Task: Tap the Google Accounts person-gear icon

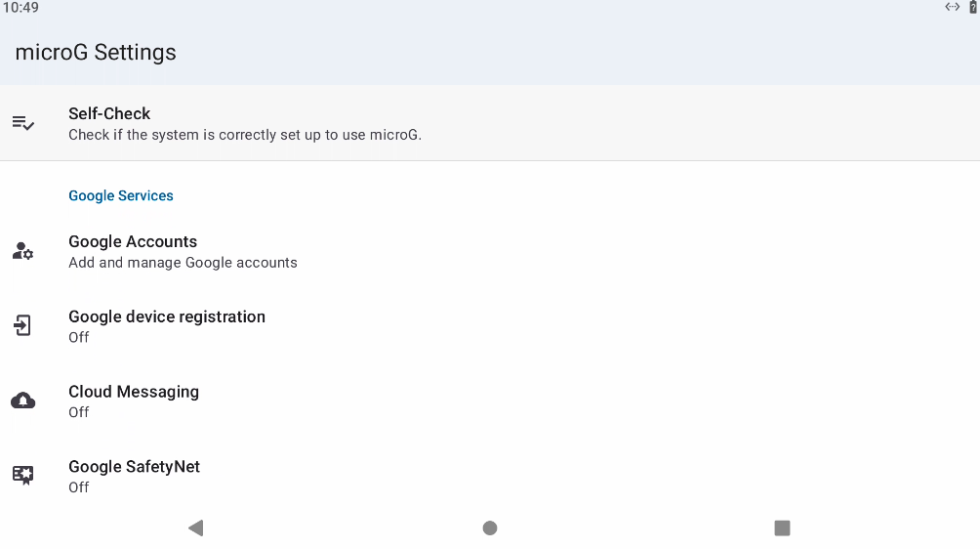Action: (23, 251)
